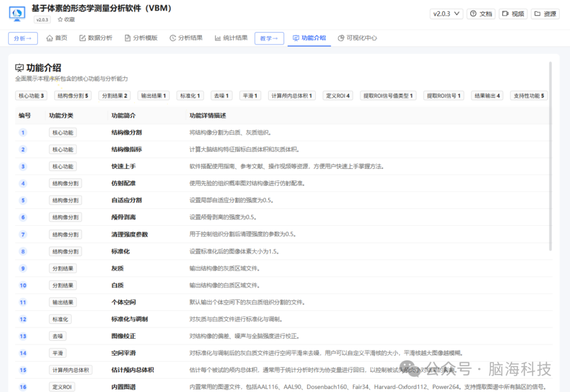The image size is (570, 392).
Task: Click 结构像分割 in the first row
Action: (127, 132)
